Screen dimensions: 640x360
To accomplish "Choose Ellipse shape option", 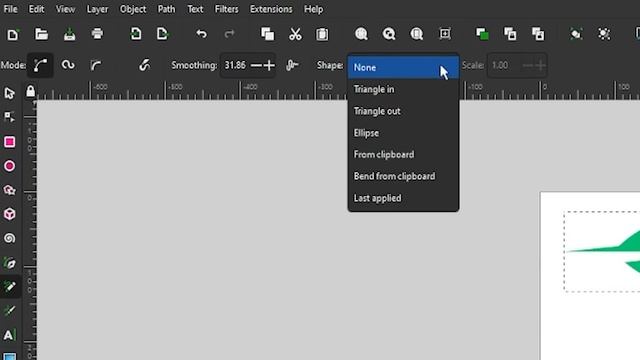I will pyautogui.click(x=403, y=133).
